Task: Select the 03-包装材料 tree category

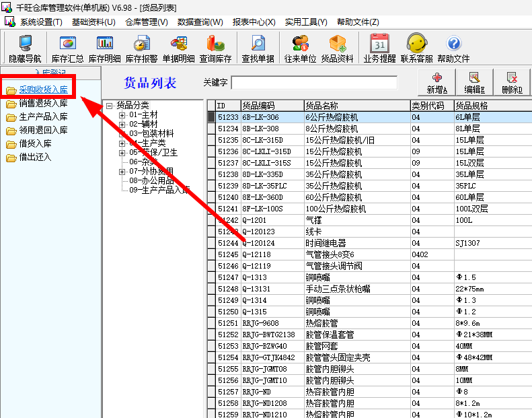Action: pyautogui.click(x=151, y=133)
